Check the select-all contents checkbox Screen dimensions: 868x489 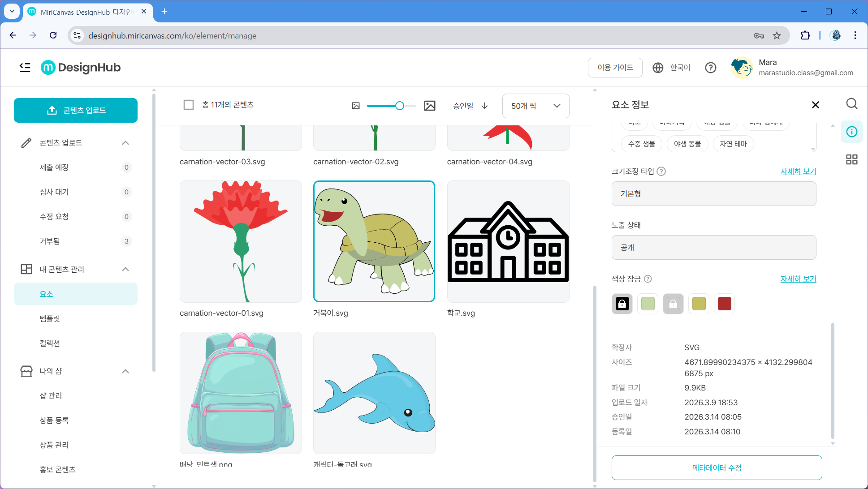189,105
